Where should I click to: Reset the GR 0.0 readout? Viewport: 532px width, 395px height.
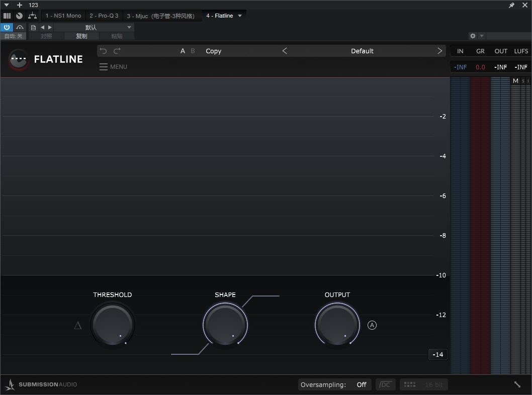point(480,67)
